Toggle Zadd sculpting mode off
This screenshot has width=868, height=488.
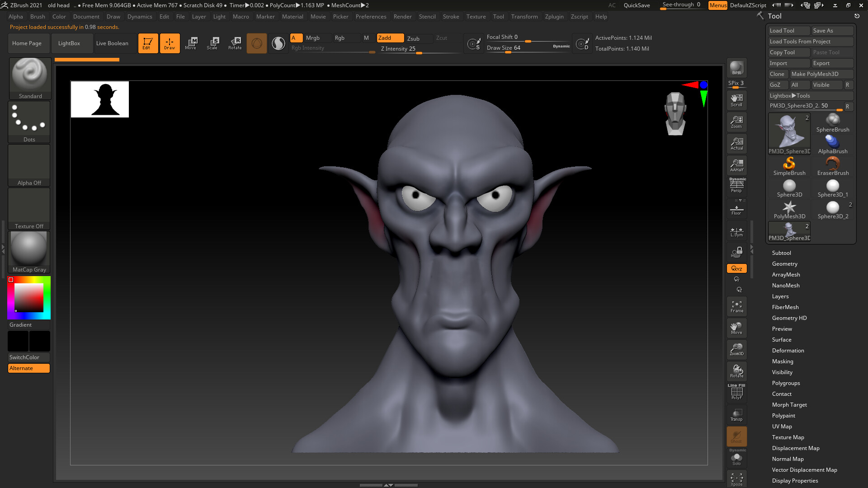click(390, 38)
